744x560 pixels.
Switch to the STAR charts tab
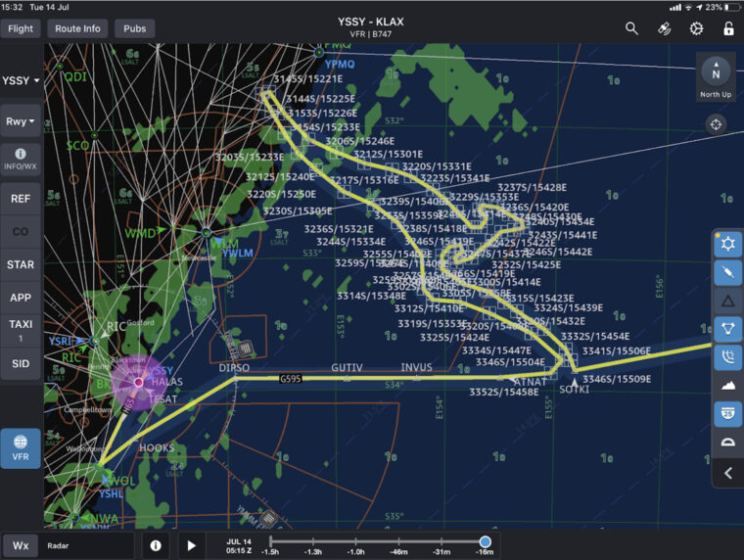[x=21, y=264]
